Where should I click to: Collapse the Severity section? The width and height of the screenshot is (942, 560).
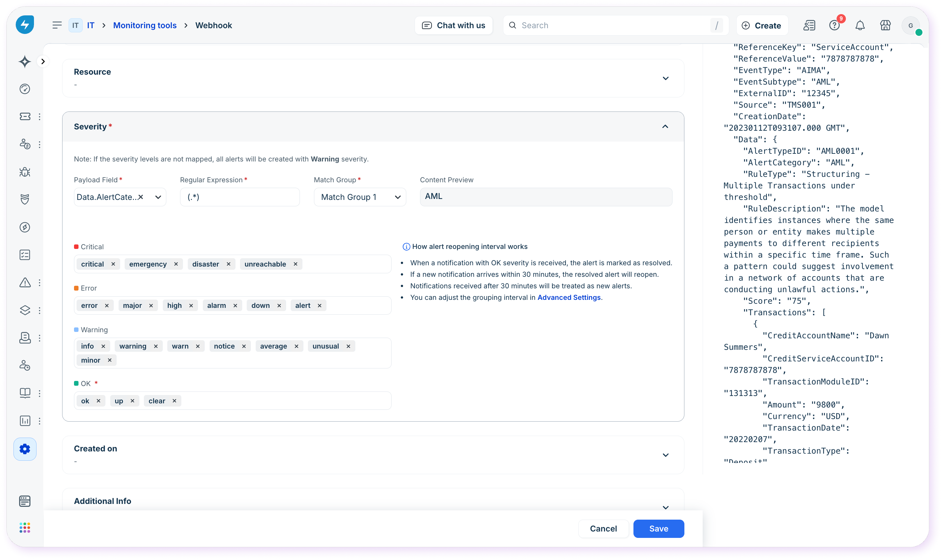[665, 127]
